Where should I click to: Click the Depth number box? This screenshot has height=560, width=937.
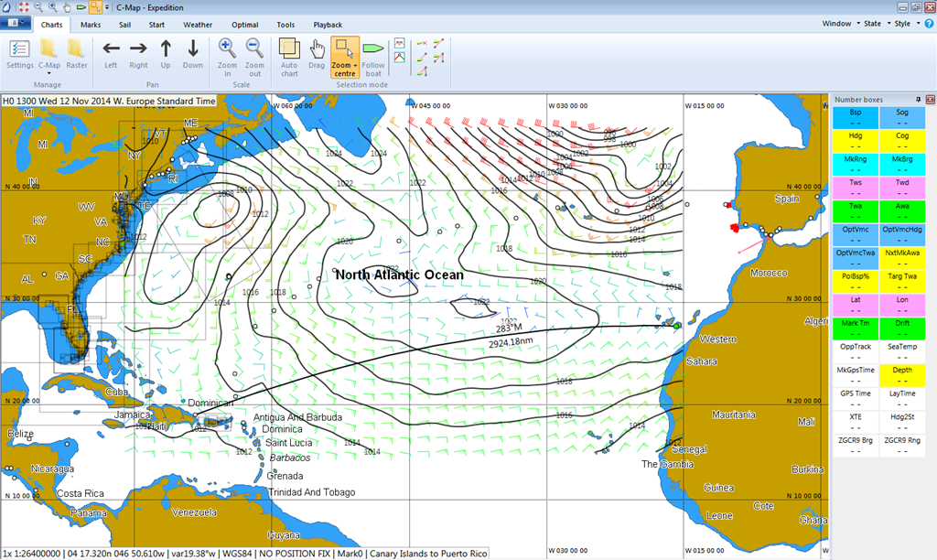pos(902,375)
